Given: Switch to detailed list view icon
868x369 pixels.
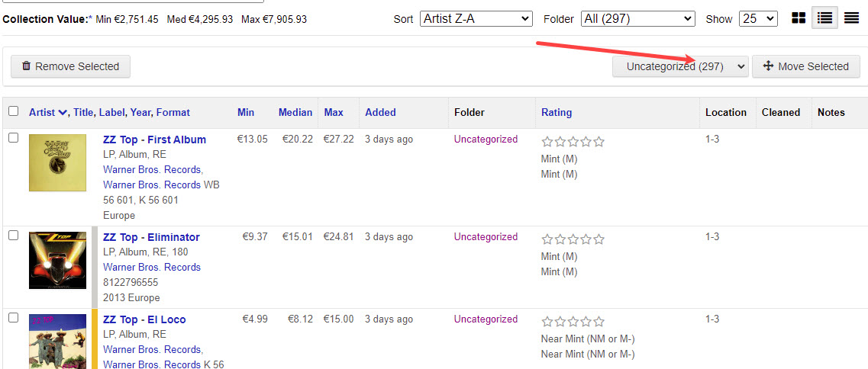Looking at the screenshot, I should pyautogui.click(x=824, y=19).
